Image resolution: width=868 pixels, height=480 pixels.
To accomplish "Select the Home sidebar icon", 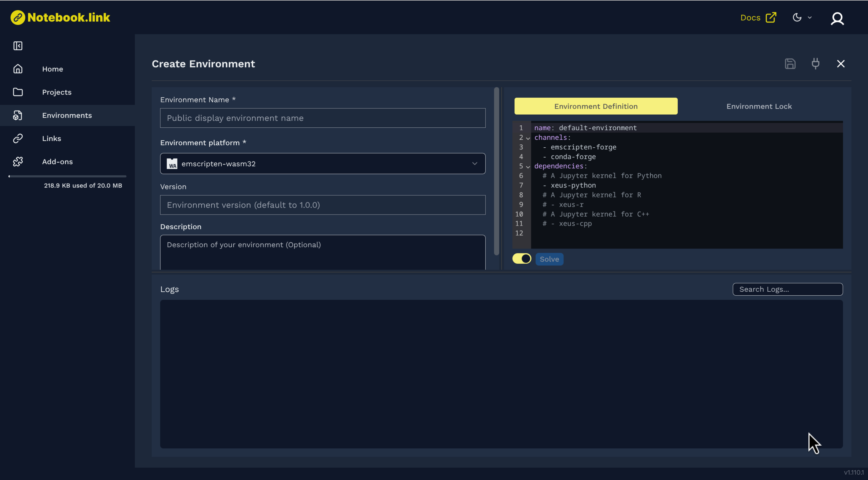I will 18,69.
